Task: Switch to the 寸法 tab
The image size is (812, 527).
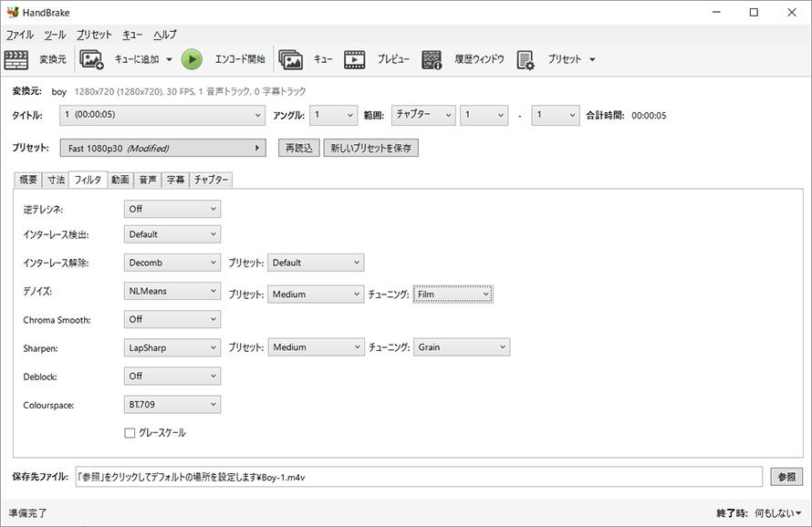Action: tap(56, 180)
